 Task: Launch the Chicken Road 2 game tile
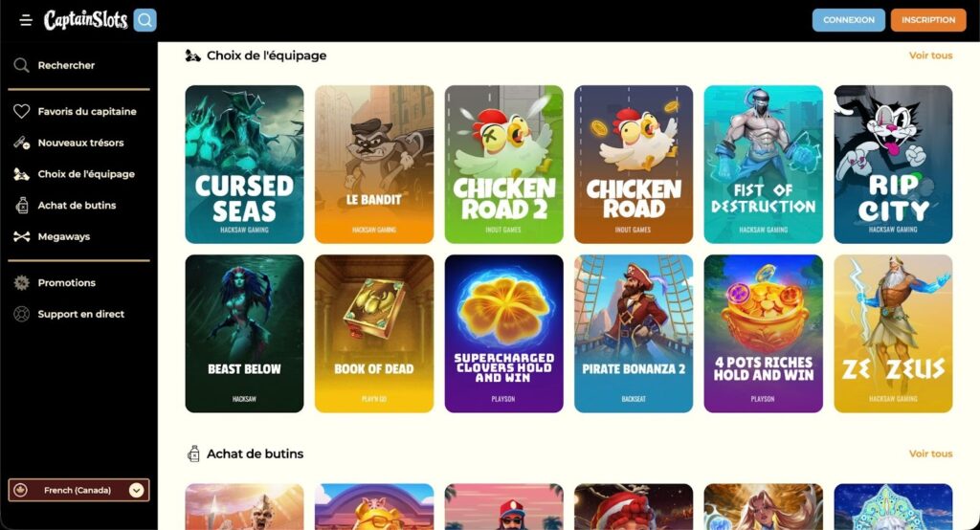point(503,165)
